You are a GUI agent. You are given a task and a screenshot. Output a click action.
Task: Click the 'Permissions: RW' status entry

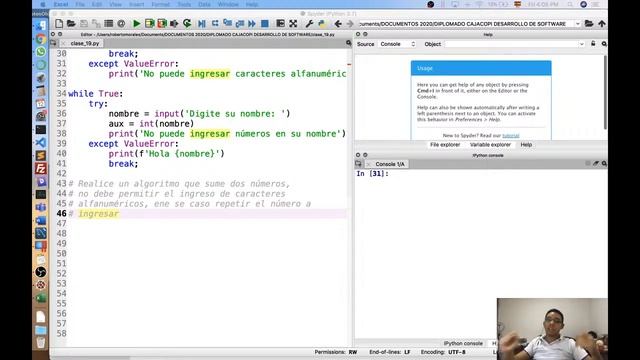336,352
